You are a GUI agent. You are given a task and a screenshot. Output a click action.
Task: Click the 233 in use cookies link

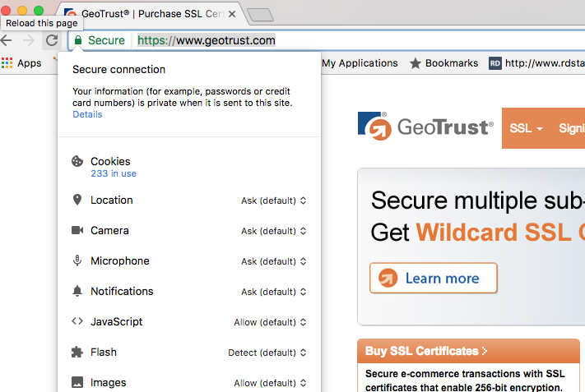pyautogui.click(x=114, y=173)
